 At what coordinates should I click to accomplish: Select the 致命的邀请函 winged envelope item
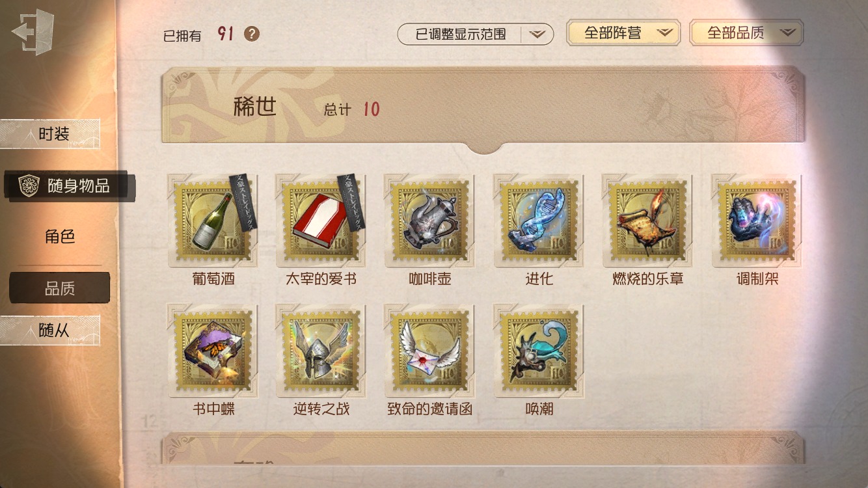click(430, 351)
